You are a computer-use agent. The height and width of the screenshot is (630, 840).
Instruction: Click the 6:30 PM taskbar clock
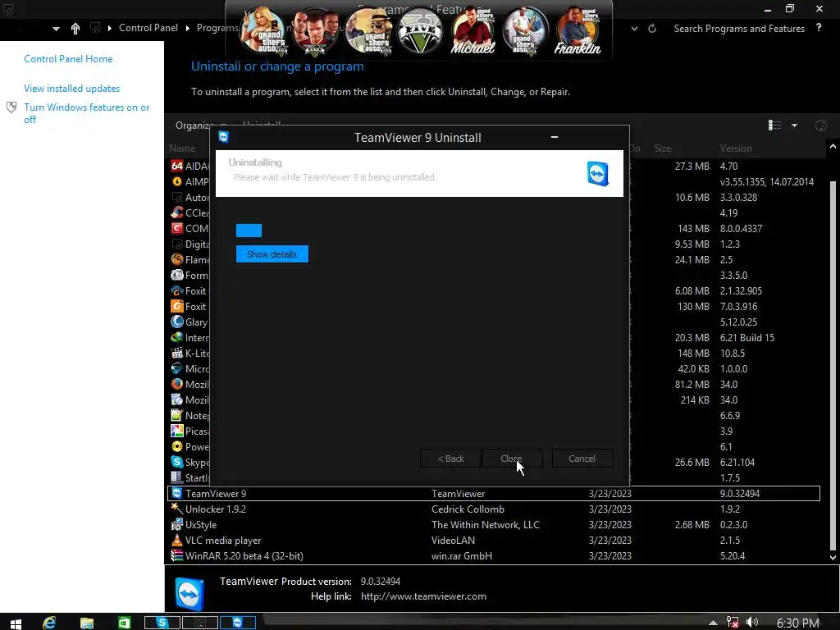tap(797, 623)
